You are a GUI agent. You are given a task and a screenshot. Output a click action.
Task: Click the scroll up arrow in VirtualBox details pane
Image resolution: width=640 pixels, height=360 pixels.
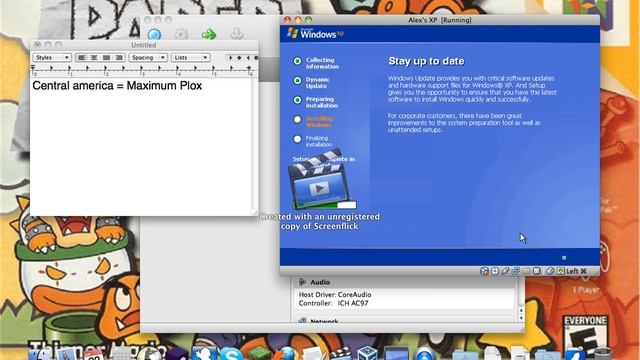coord(521,311)
